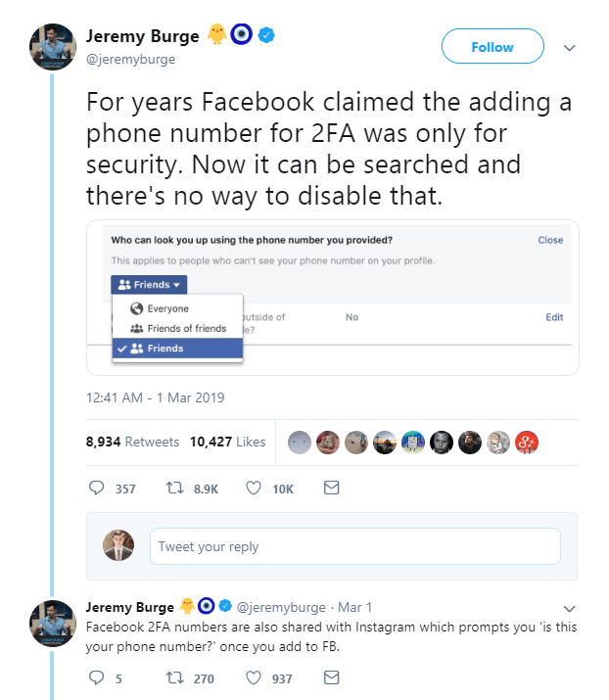The height and width of the screenshot is (700, 609).
Task: Click the Tweet your reply field
Action: pos(355,546)
